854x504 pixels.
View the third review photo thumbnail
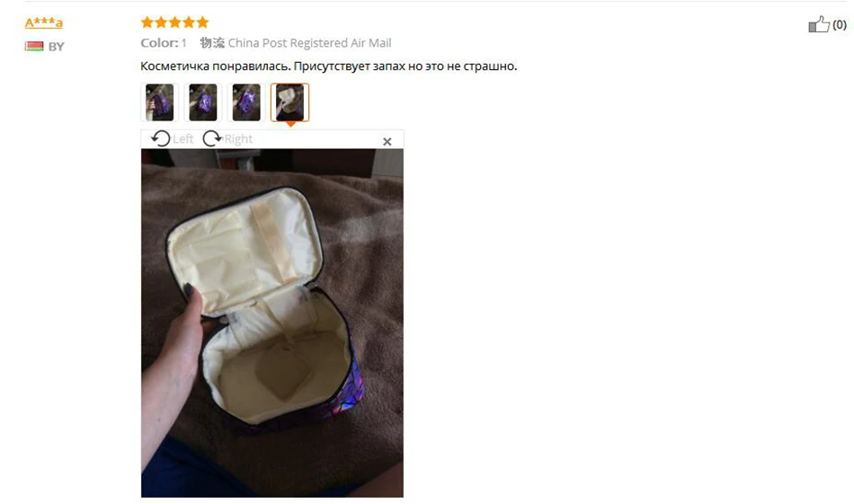246,102
